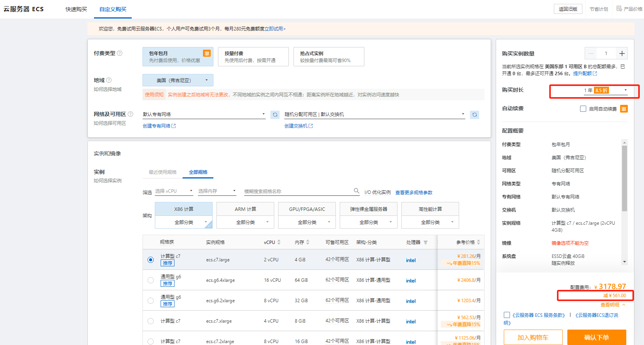Screen dimensions: 644x345
Task: Click the 加入购物车 button
Action: [533, 337]
